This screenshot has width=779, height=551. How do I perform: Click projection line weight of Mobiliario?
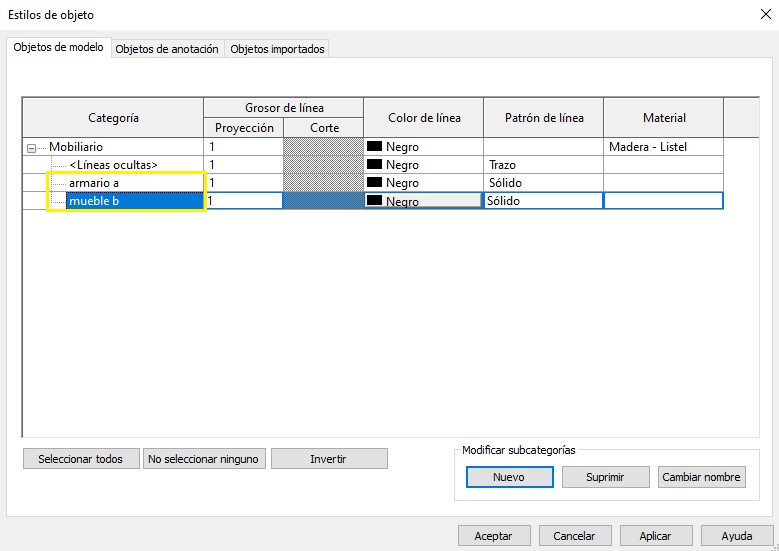(243, 147)
